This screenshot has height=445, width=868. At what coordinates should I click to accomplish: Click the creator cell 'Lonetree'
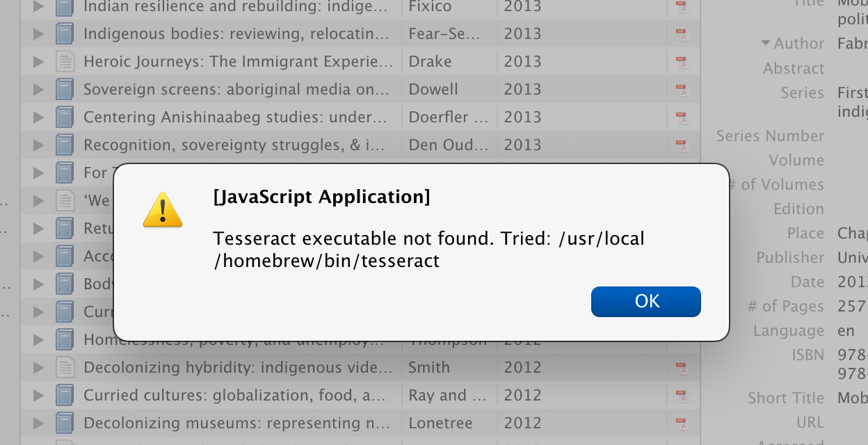pyautogui.click(x=440, y=423)
